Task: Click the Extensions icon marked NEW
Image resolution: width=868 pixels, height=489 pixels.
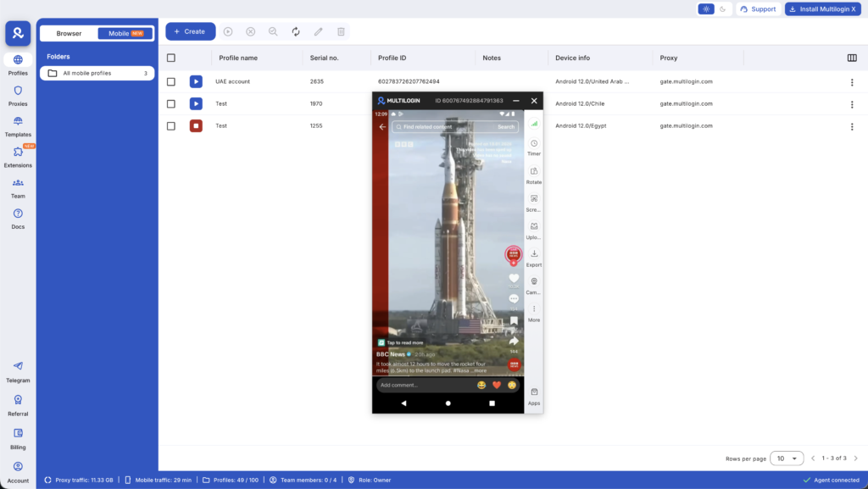Action: tap(18, 158)
